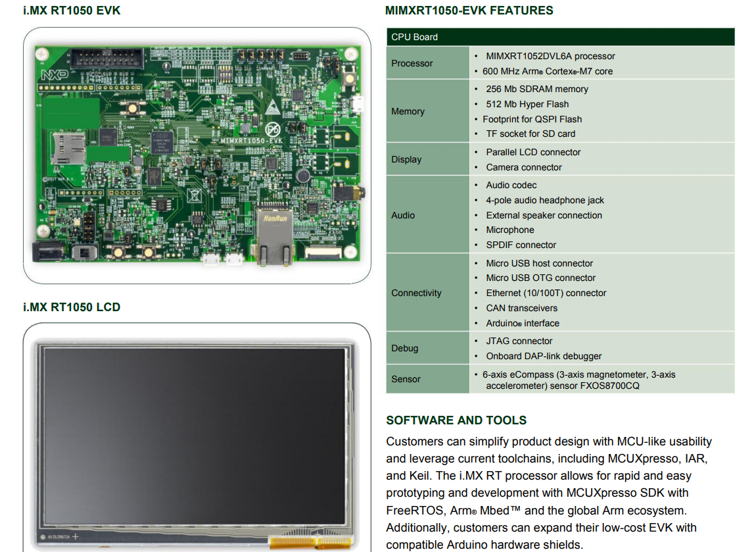Select "Onboard DAP-link debugger" bullet
This screenshot has width=756, height=552.
pos(544,356)
